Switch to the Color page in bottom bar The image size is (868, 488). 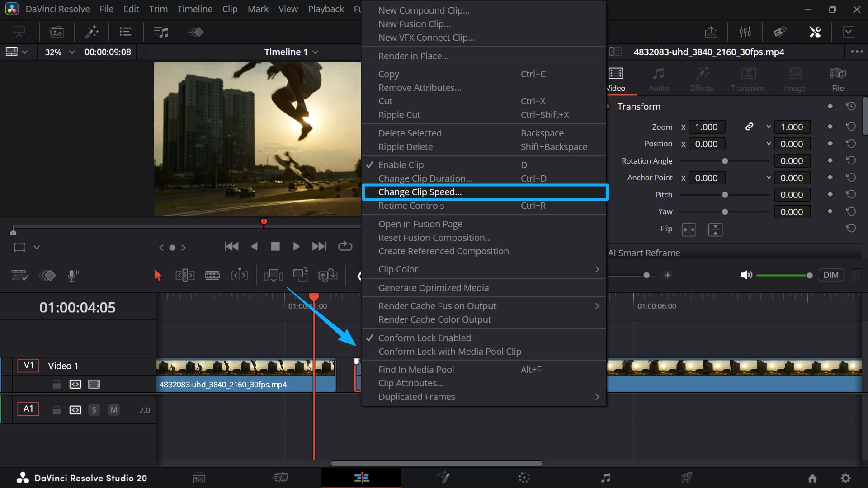[524, 478]
